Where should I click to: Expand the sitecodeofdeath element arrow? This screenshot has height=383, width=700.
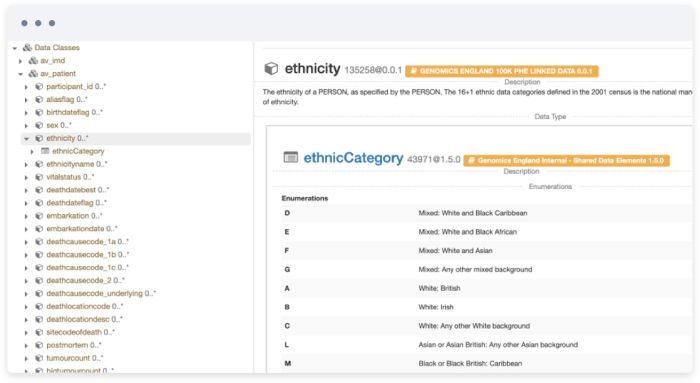point(26,333)
